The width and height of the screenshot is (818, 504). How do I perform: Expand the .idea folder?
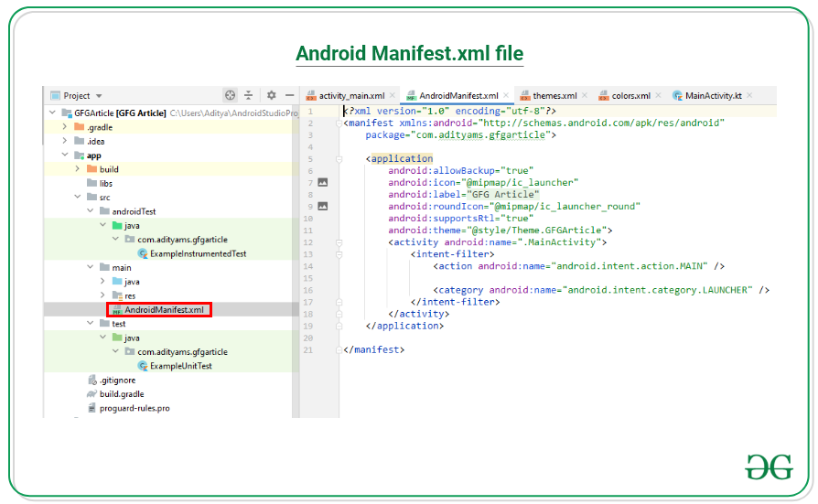click(65, 141)
